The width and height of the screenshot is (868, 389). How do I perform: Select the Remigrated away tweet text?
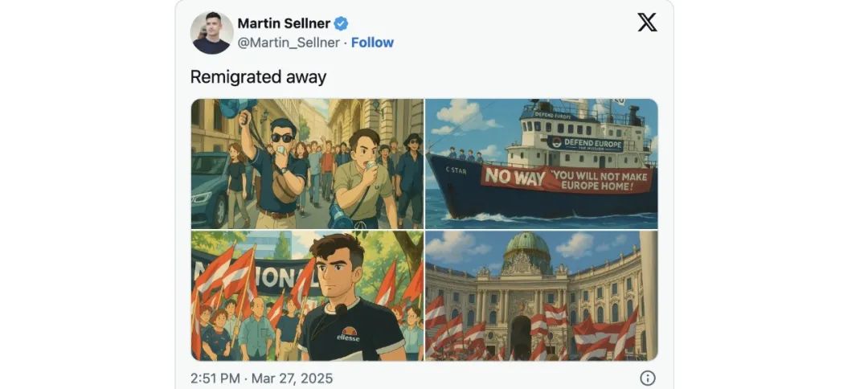pos(258,76)
